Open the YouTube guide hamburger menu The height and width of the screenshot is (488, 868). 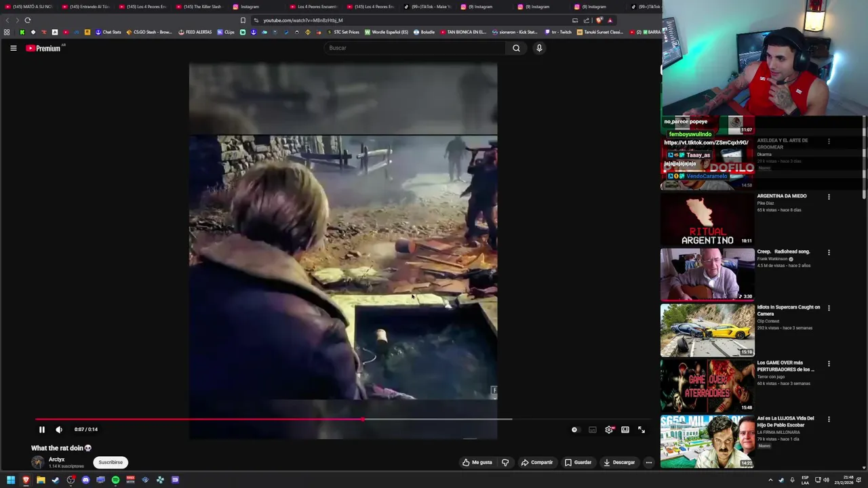[x=13, y=48]
